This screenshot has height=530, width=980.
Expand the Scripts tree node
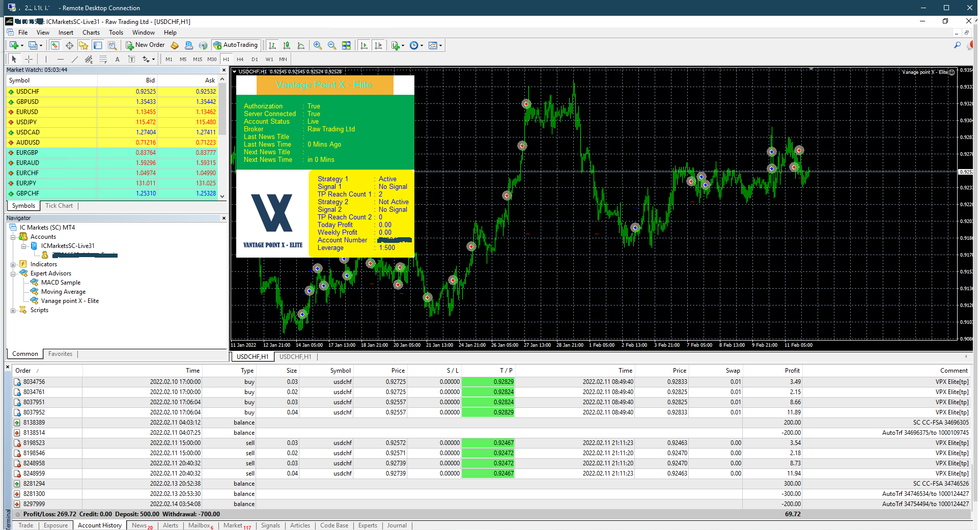[13, 311]
